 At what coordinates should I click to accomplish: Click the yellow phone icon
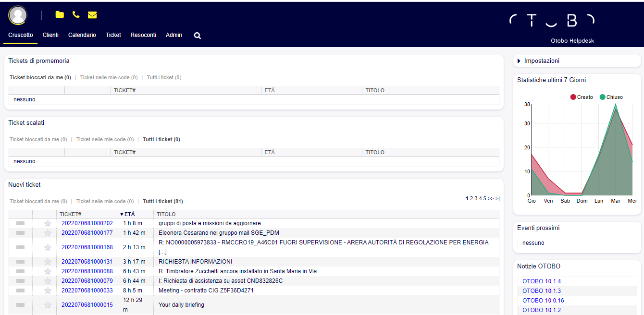(76, 15)
